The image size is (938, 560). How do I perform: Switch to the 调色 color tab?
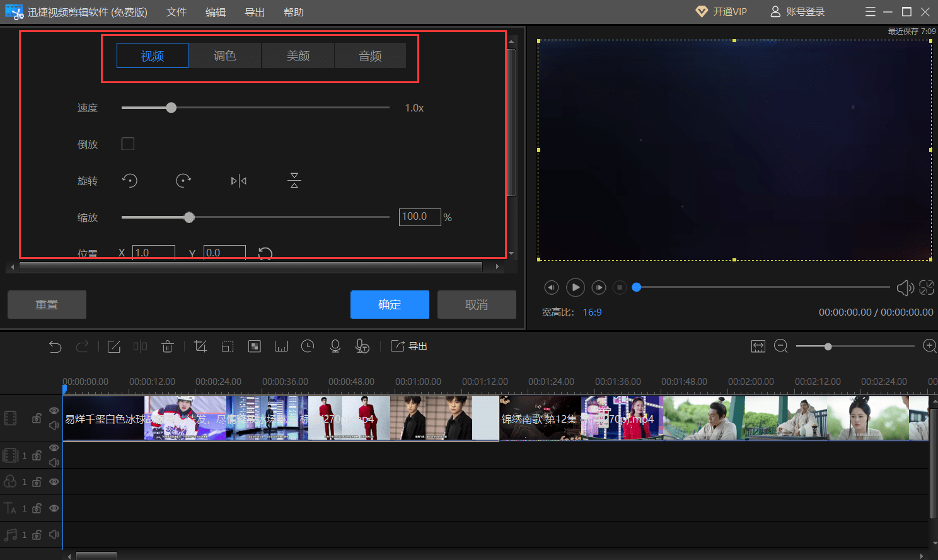[225, 56]
